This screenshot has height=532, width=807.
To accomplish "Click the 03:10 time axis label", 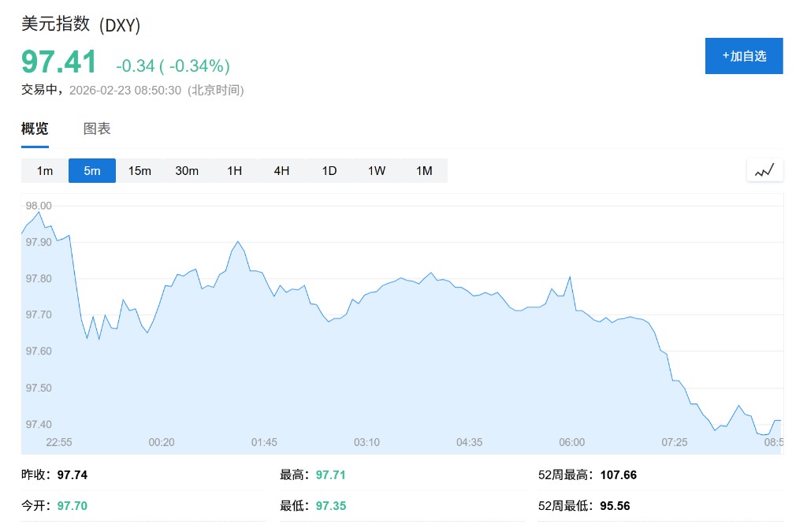I will pos(366,442).
